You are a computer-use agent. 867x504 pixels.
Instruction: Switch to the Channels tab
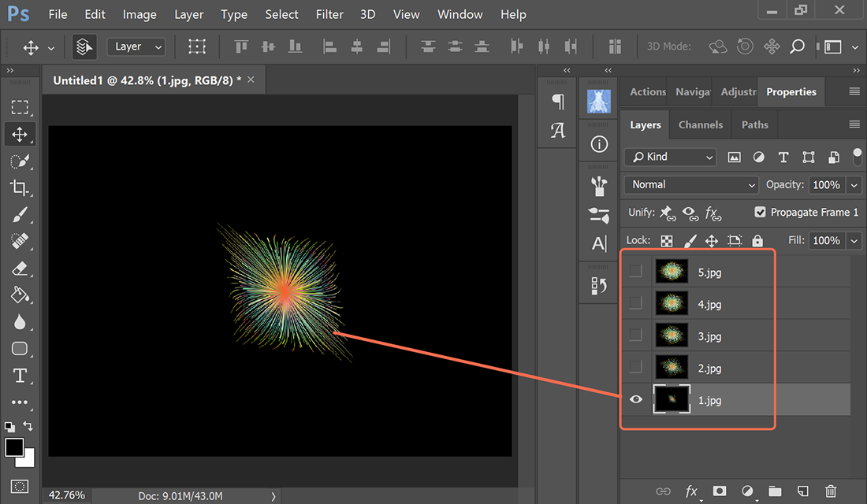click(700, 124)
